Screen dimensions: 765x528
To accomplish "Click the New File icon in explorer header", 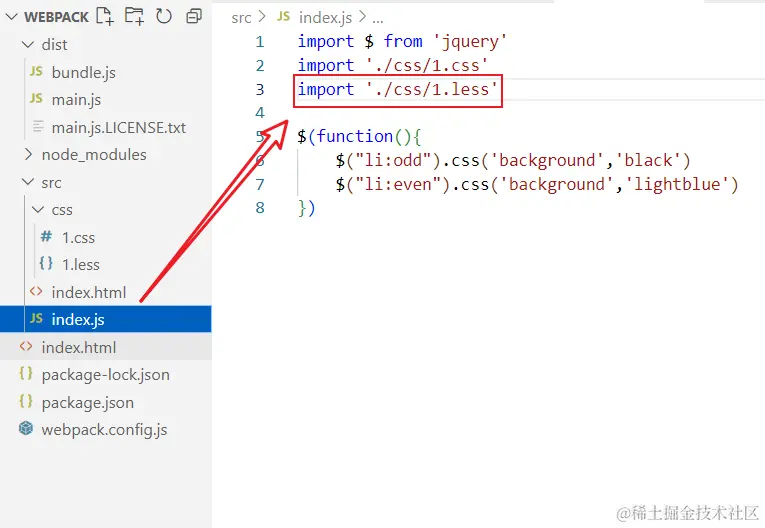I will click(105, 16).
